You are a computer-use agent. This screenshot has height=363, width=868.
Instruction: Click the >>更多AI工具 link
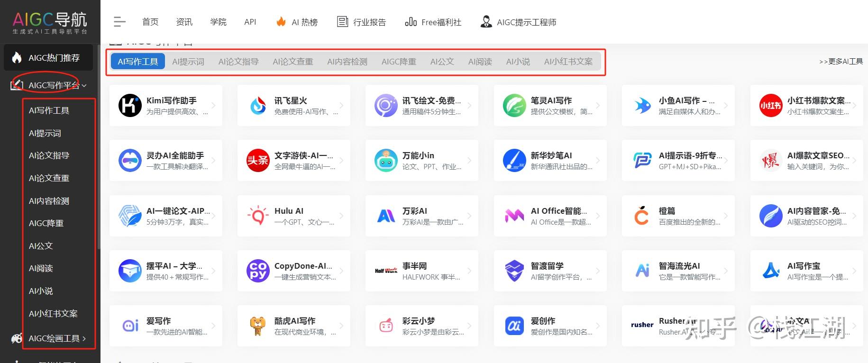[841, 62]
